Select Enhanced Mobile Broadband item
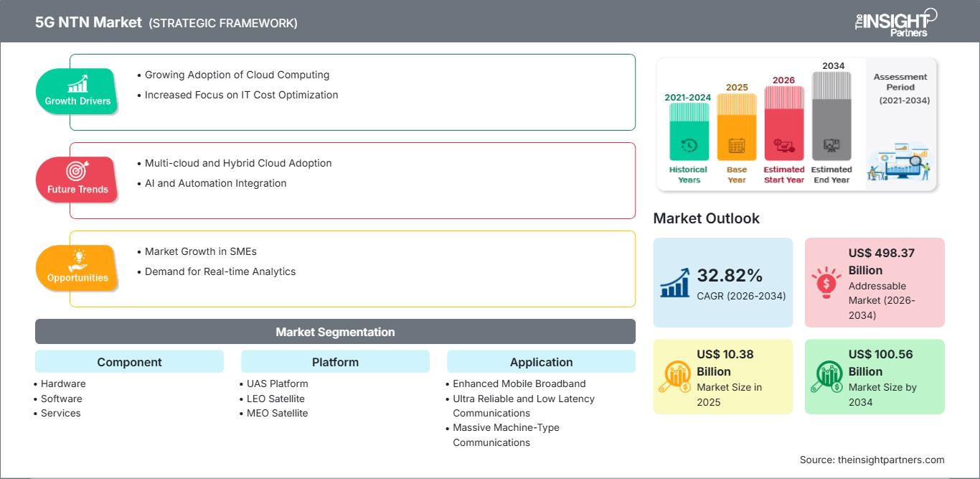 [x=519, y=383]
